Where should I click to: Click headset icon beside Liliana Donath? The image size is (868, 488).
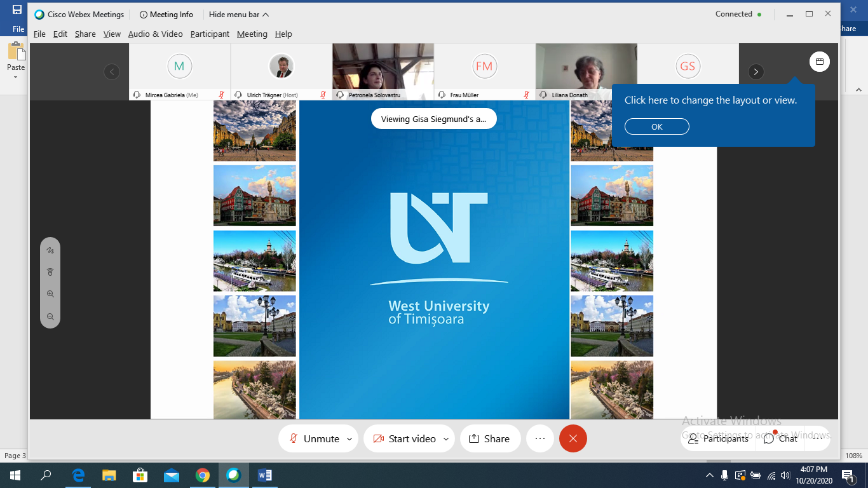(x=543, y=95)
